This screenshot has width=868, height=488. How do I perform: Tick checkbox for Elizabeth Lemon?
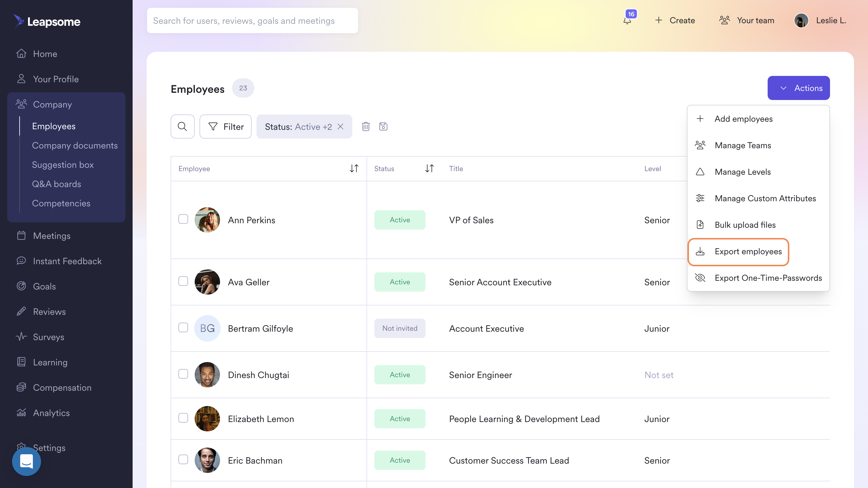click(183, 418)
